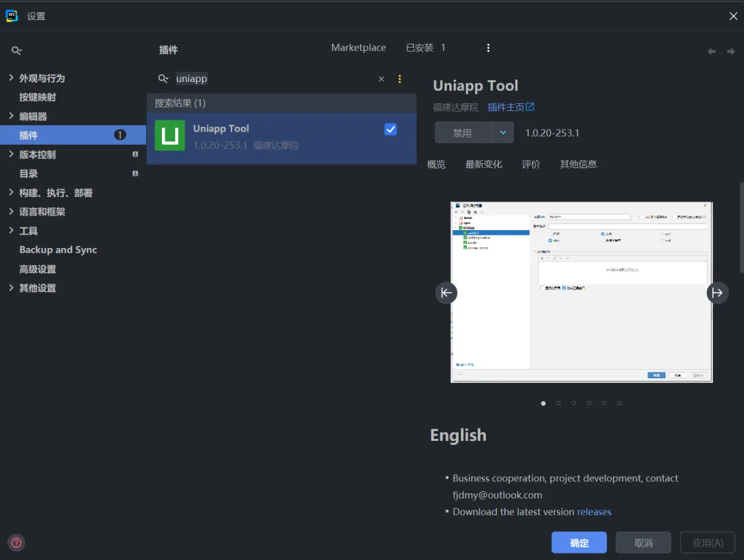Select 插件 in the settings tree
This screenshot has width=744, height=560.
73,135
